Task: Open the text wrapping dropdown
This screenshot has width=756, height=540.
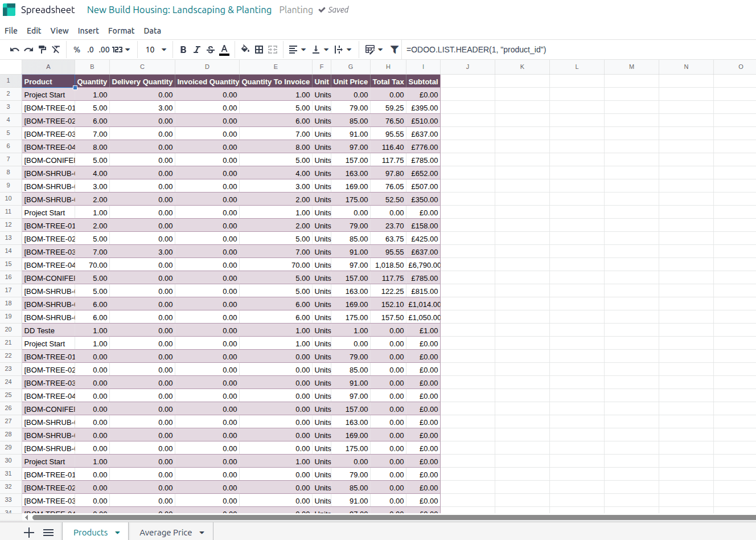Action: (x=343, y=50)
